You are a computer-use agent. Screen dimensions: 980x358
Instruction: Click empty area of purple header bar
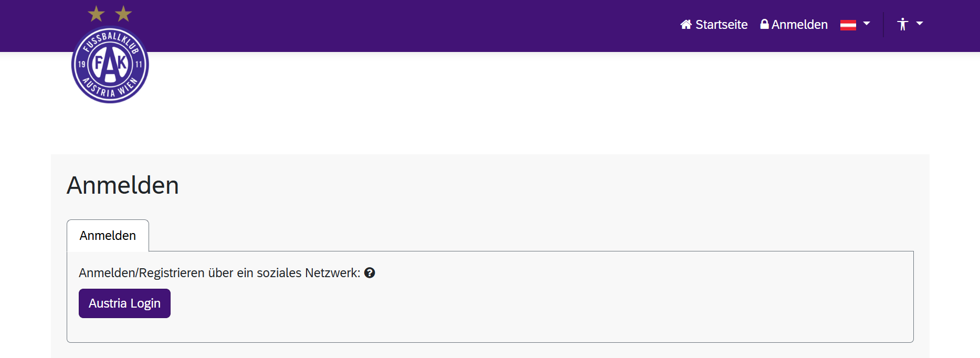click(x=420, y=25)
